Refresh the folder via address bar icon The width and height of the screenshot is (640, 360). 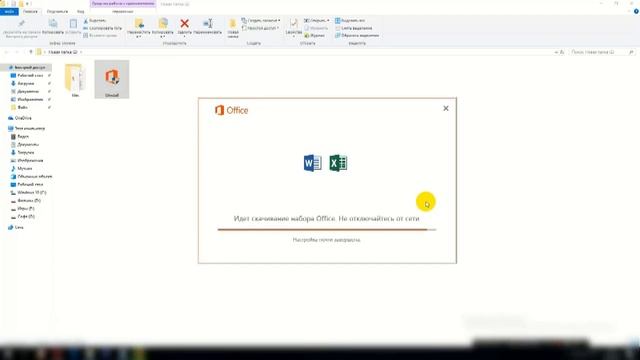point(562,52)
